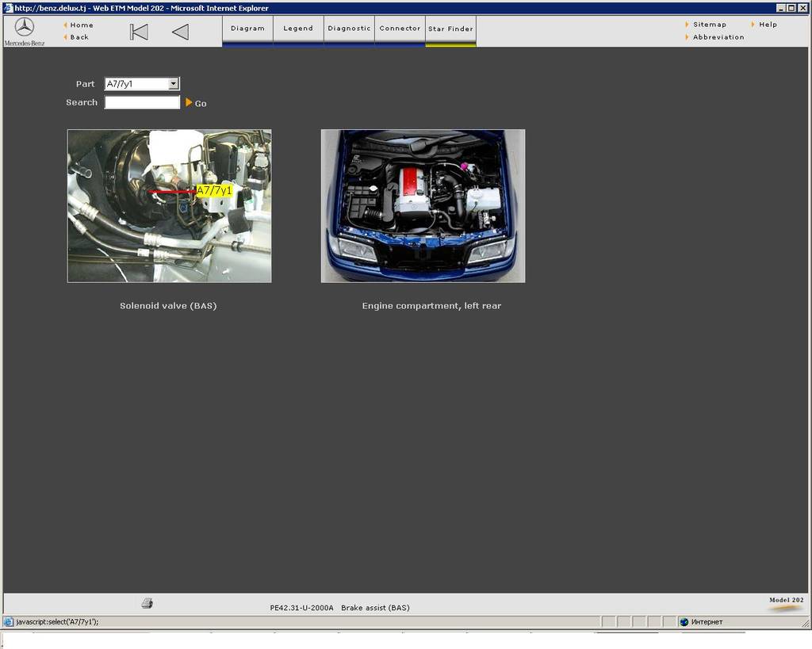The width and height of the screenshot is (812, 649).
Task: Open the Abbreviation link
Action: pos(718,37)
